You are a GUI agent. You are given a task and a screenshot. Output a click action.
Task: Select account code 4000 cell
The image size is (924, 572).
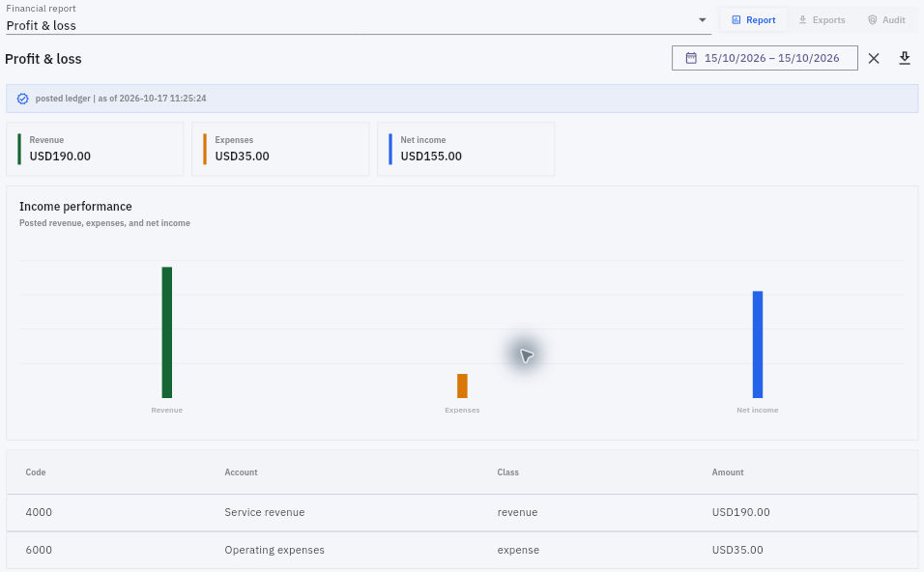point(39,512)
